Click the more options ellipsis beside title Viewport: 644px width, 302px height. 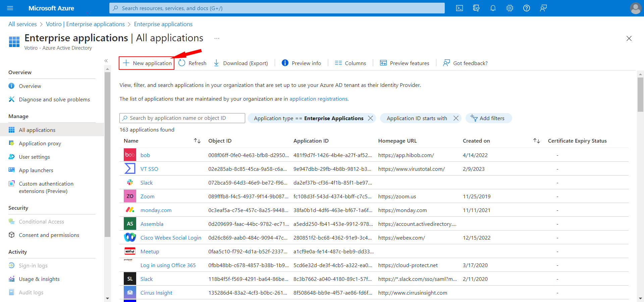tap(217, 38)
